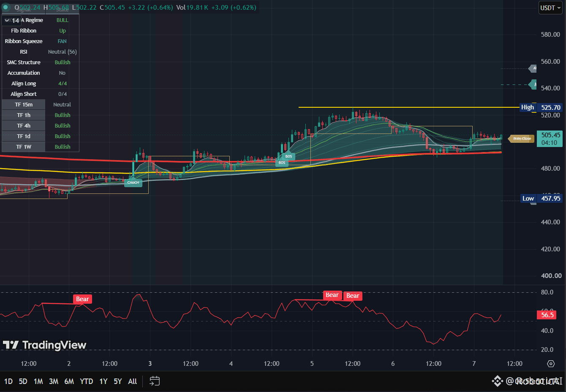The image size is (566, 392).
Task: Click the current price 505.45 label
Action: coord(550,139)
